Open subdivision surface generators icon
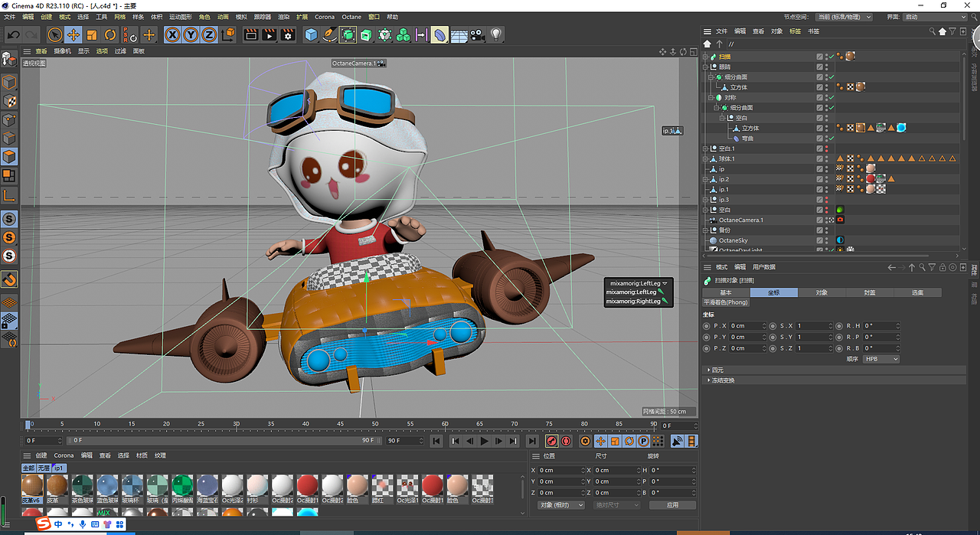The height and width of the screenshot is (535, 980). point(348,34)
